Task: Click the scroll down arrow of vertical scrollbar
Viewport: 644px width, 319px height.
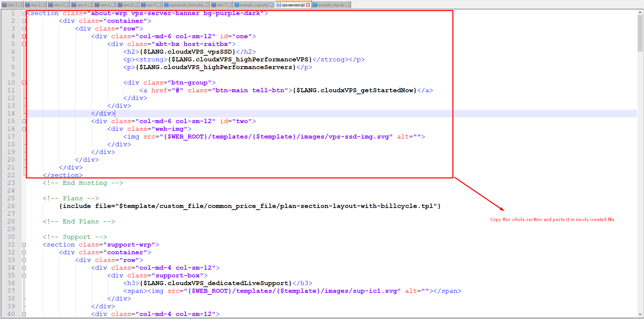Action: (640, 314)
